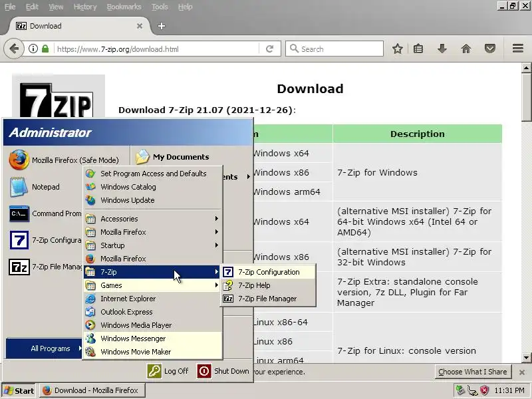Switch to Download - Mozilla Firefox taskbar item
The width and height of the screenshot is (532, 399).
tap(92, 390)
